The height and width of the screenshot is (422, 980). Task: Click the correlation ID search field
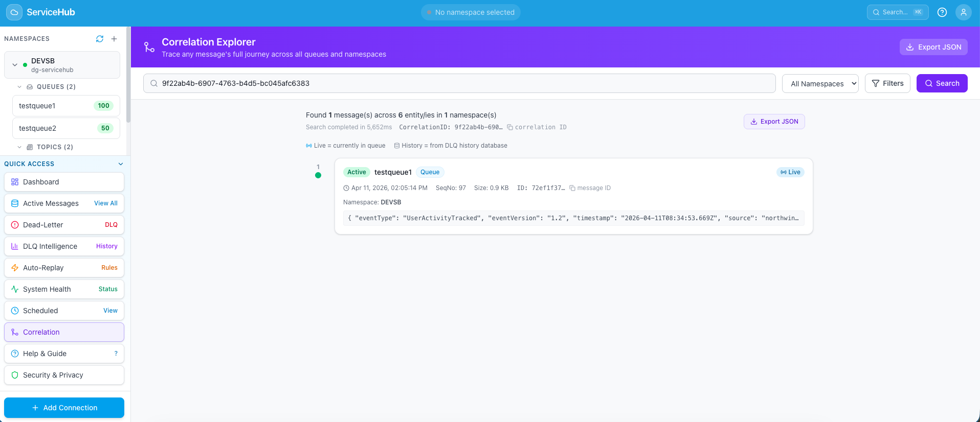[460, 83]
